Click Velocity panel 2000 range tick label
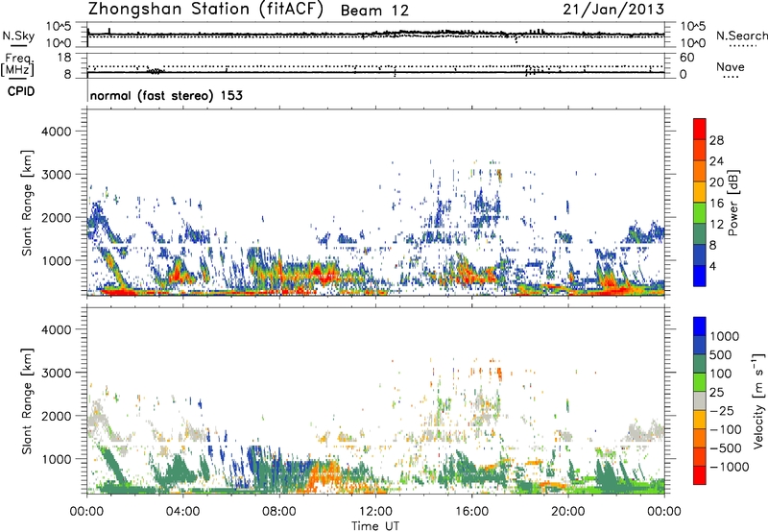768x532 pixels. (56, 416)
